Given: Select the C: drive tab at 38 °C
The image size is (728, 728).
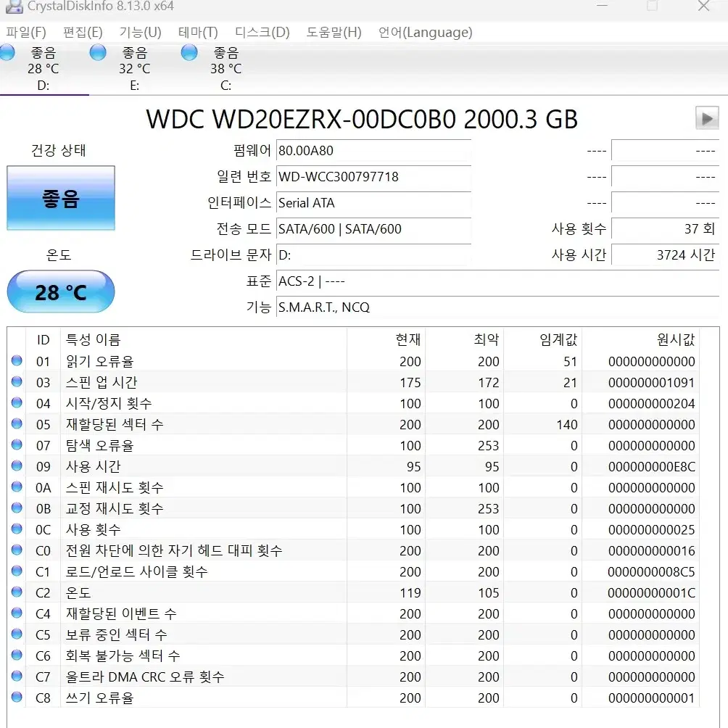Looking at the screenshot, I should coord(226,69).
